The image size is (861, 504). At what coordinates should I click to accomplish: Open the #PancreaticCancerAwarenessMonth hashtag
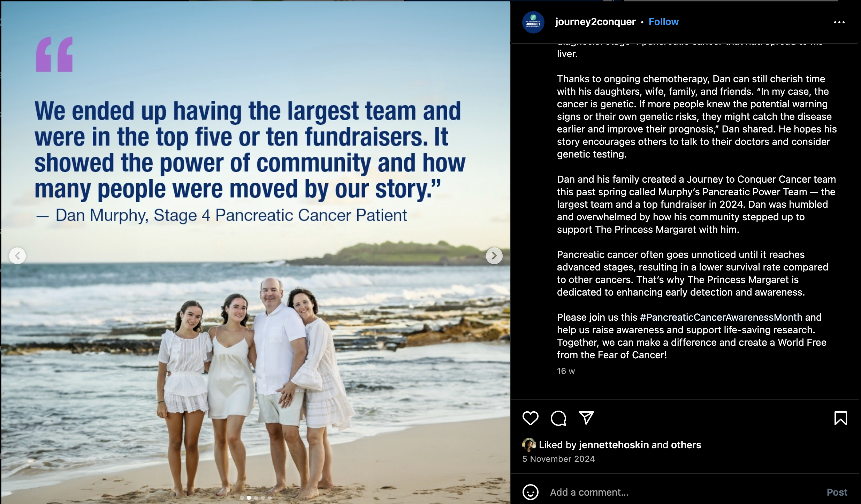pos(721,317)
